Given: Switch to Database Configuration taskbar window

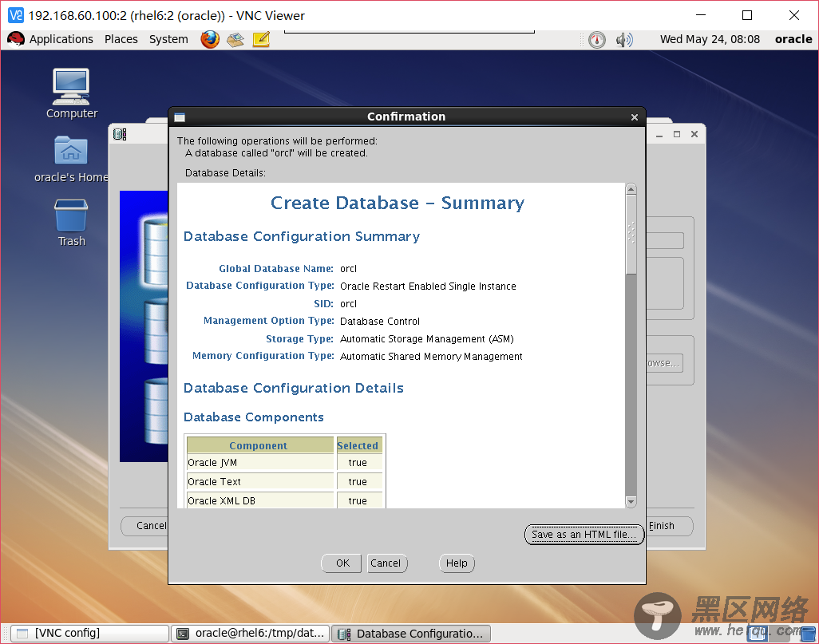Looking at the screenshot, I should point(411,633).
